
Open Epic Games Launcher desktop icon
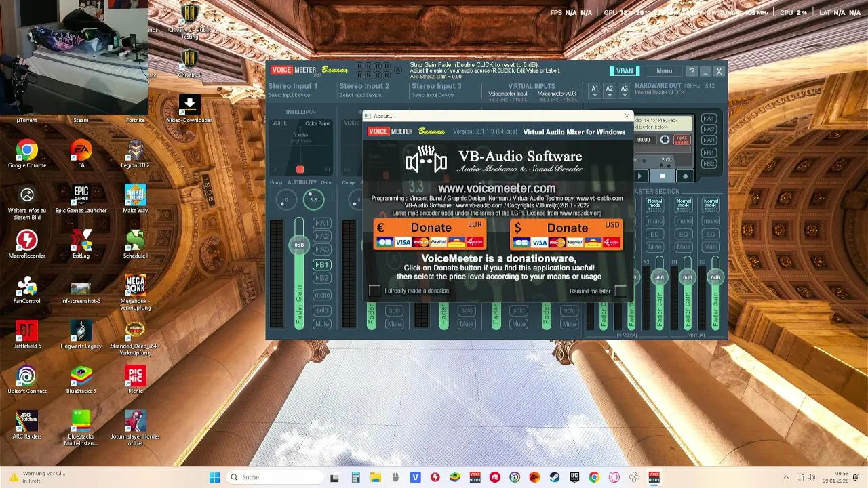tap(81, 199)
